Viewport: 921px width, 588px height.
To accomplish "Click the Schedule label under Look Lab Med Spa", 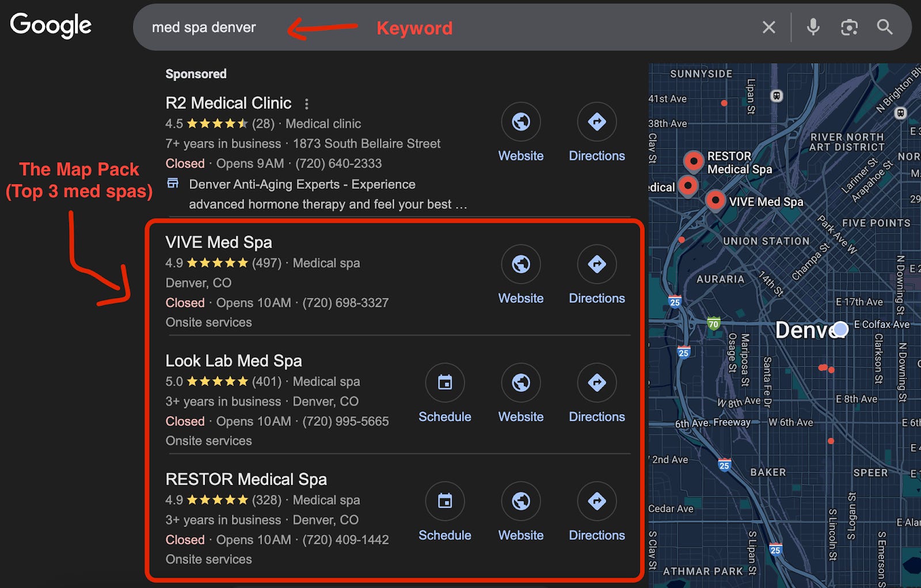I will (x=445, y=417).
